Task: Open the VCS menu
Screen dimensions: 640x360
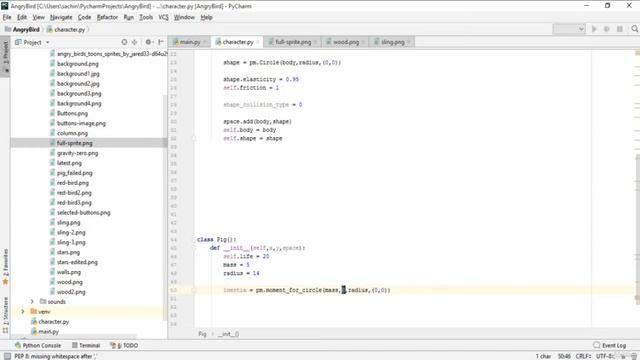Action: point(163,17)
